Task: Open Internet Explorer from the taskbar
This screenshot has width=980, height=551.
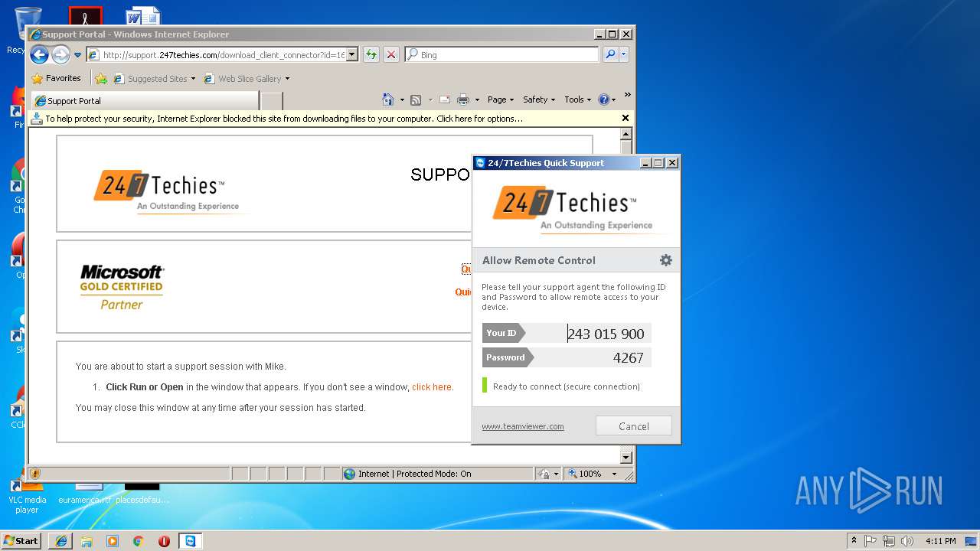Action: tap(60, 541)
